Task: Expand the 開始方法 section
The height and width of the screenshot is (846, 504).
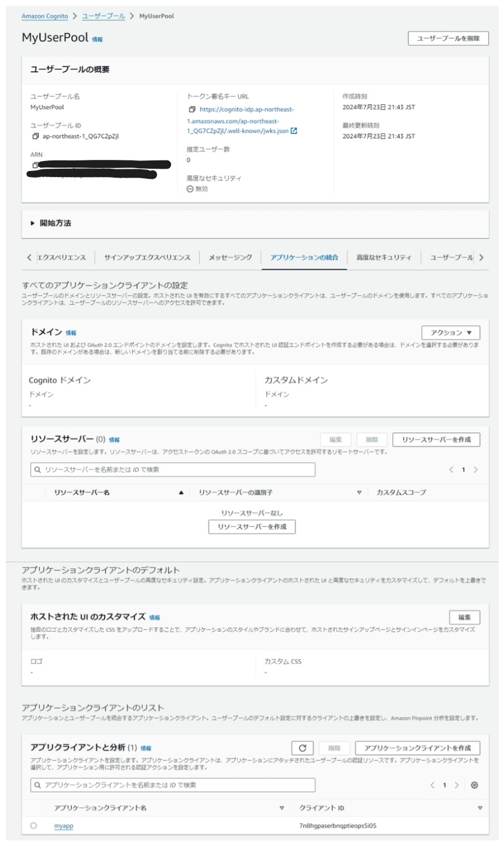Action: coord(51,224)
